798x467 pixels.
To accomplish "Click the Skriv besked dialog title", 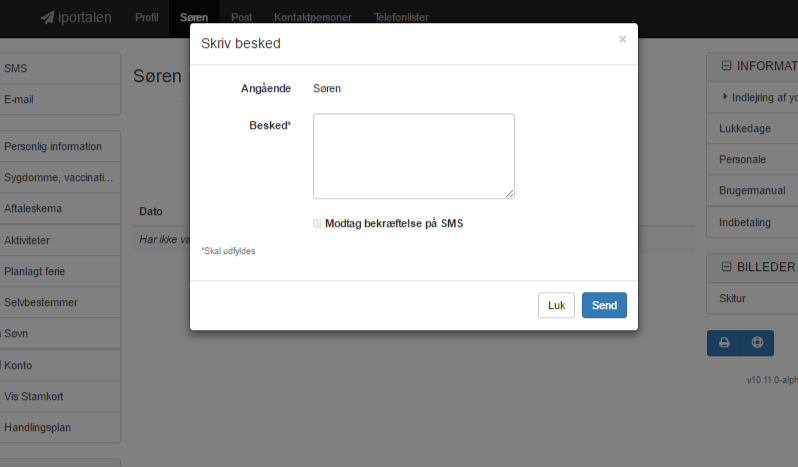I will click(241, 43).
